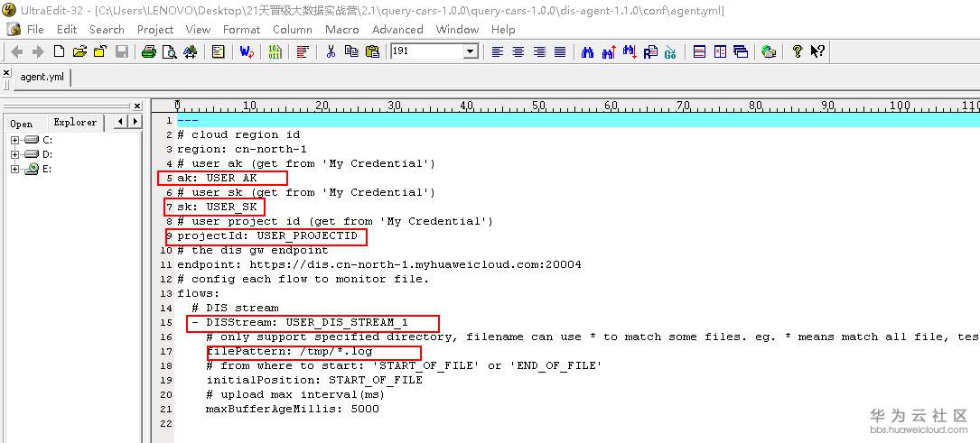Find previous with binoculars up-arrow icon

click(x=609, y=51)
